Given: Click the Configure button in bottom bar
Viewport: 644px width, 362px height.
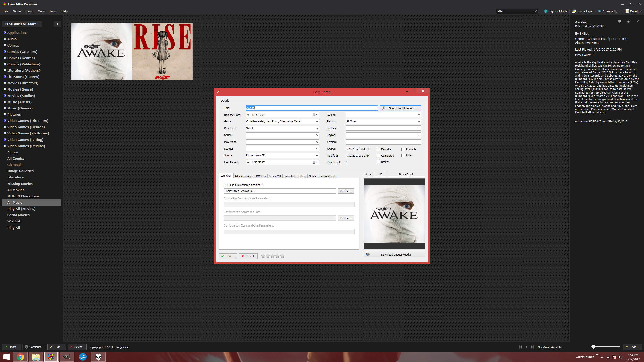Looking at the screenshot, I should 34,347.
